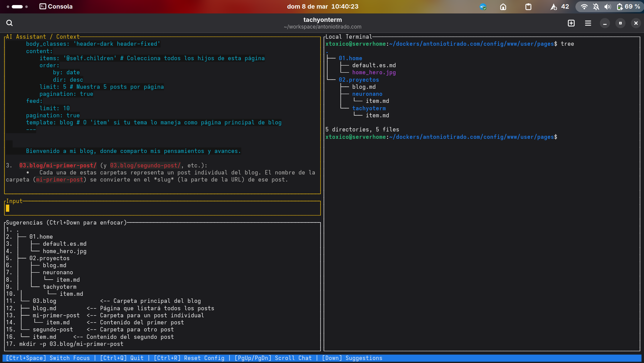The height and width of the screenshot is (363, 644).
Task: Click the volume speaker icon
Action: (x=607, y=7)
